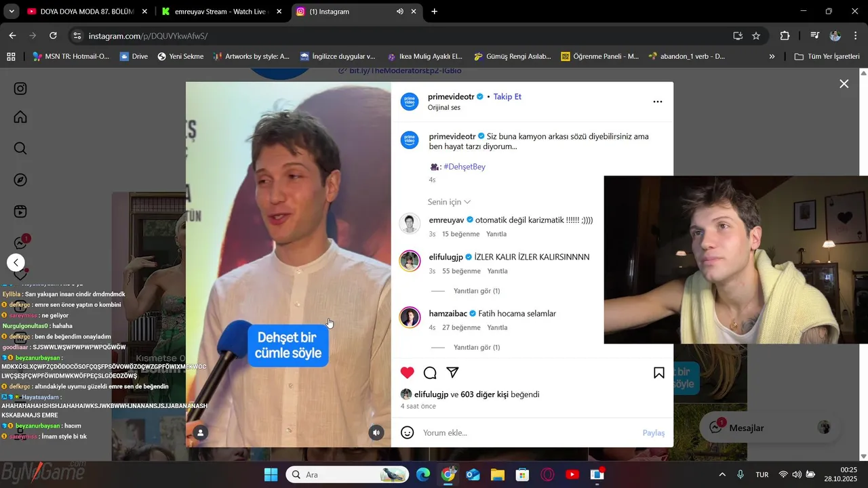This screenshot has width=868, height=488.
Task: Open tab search dropdown arrow
Action: pos(12,12)
